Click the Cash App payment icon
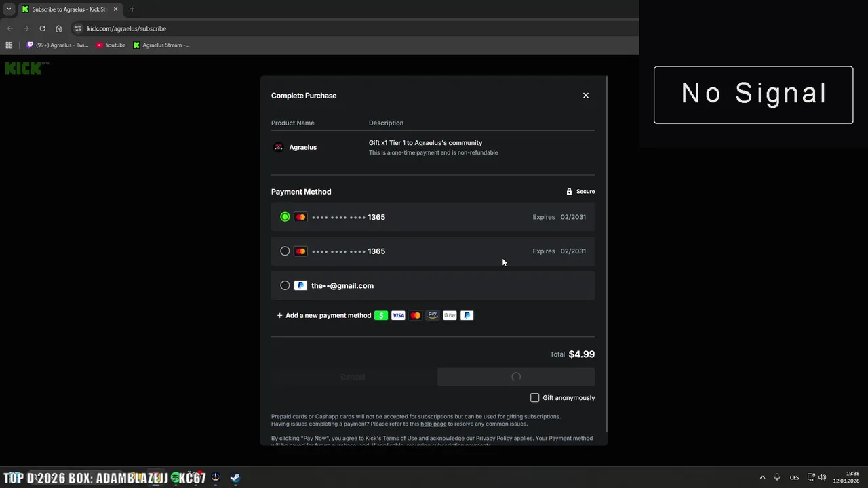The height and width of the screenshot is (488, 868). (381, 315)
